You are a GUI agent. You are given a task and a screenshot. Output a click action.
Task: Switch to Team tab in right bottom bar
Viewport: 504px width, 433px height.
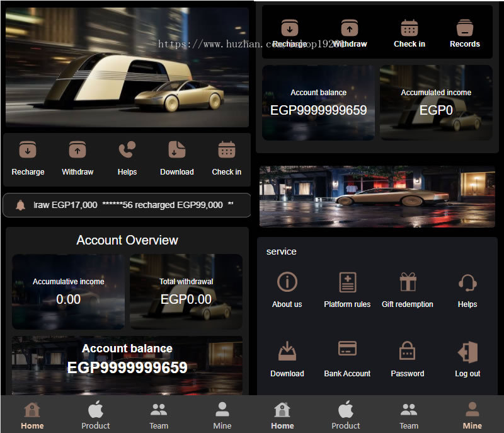409,415
